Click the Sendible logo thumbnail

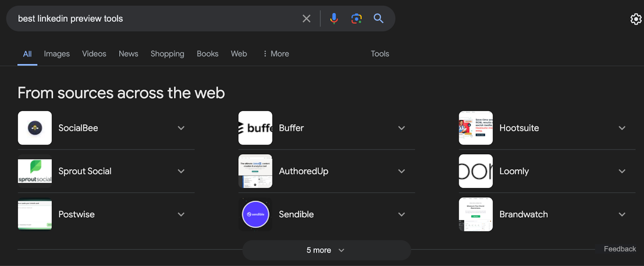point(255,214)
